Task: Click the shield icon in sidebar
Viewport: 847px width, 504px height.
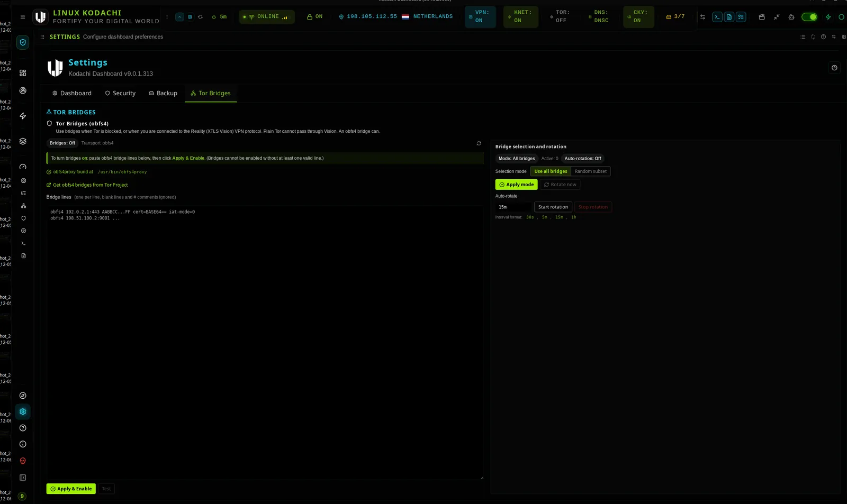Action: [x=23, y=42]
